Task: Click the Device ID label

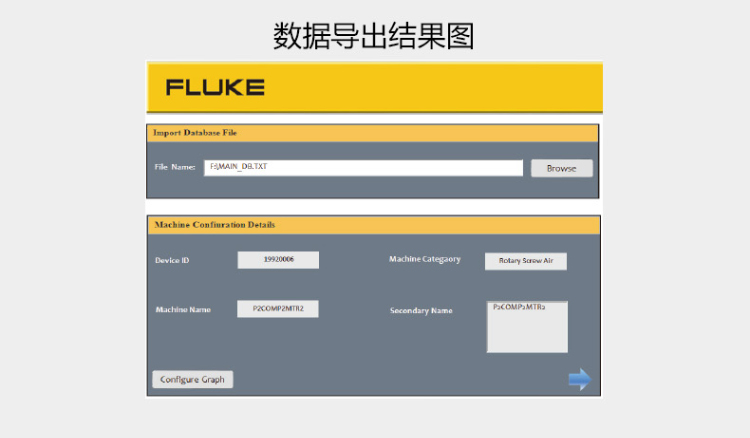Action: 172,261
